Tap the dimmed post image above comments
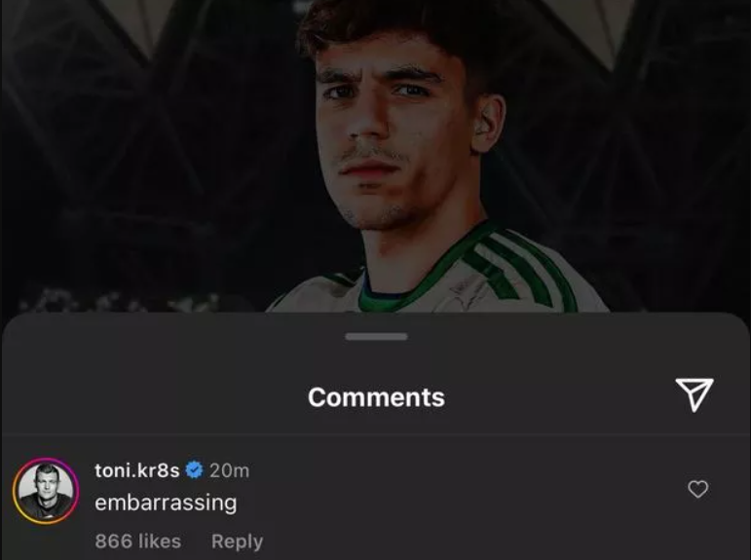 (x=376, y=156)
